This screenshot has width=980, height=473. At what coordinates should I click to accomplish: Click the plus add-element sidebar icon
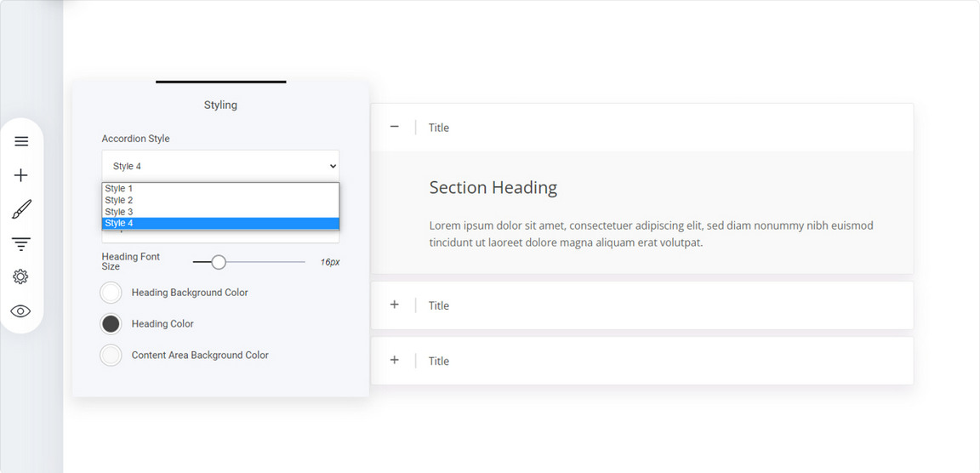tap(21, 175)
